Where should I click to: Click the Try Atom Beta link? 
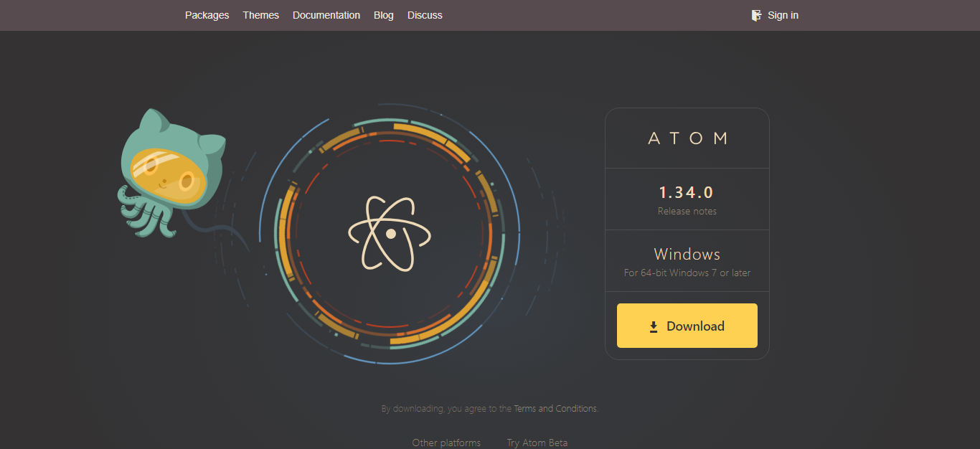[x=537, y=443]
